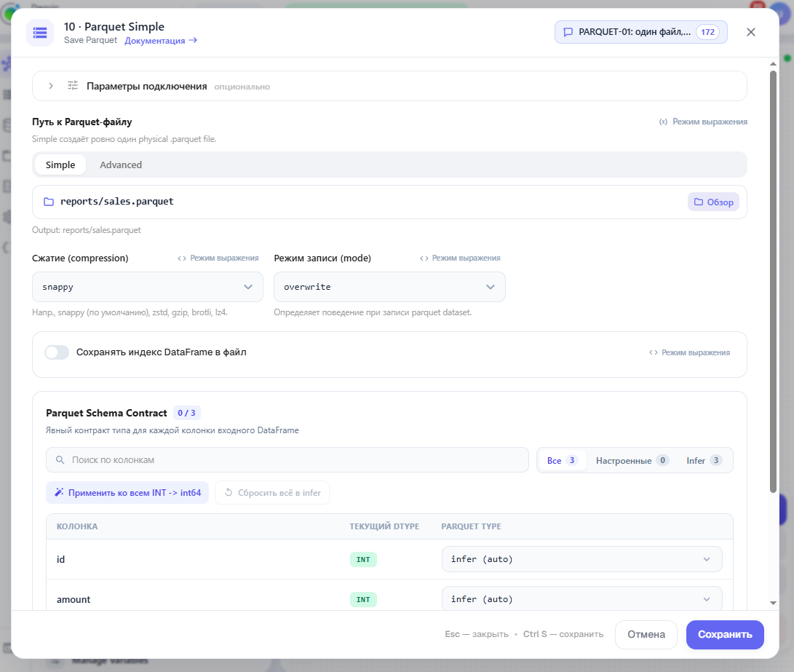Click Сбросить всё в infer button

(x=272, y=493)
